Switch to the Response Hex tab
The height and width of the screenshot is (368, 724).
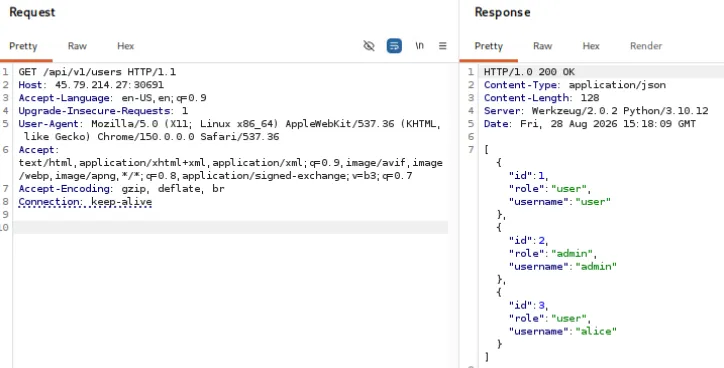(591, 46)
